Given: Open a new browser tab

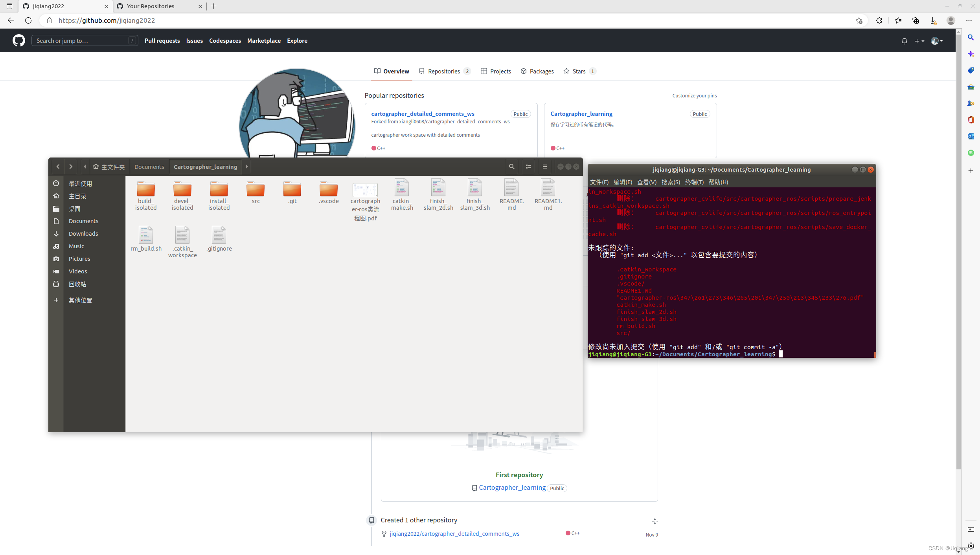Looking at the screenshot, I should [x=214, y=6].
